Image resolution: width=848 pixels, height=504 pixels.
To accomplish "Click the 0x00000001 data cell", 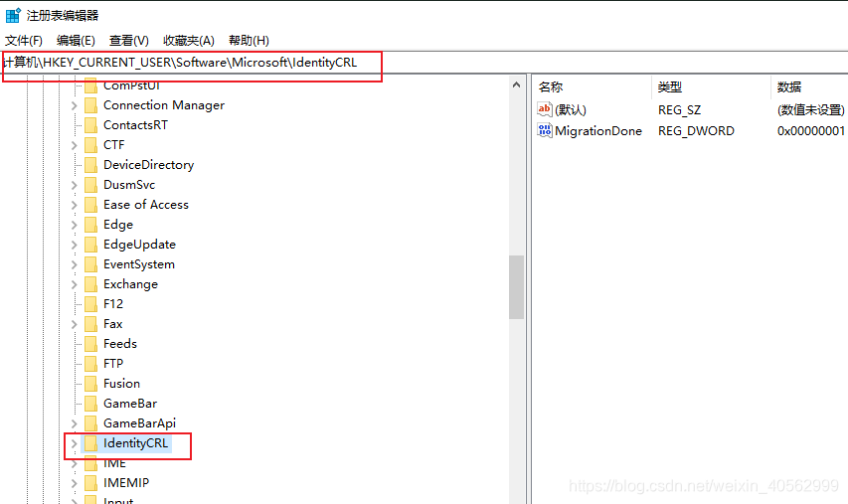I will tap(810, 131).
